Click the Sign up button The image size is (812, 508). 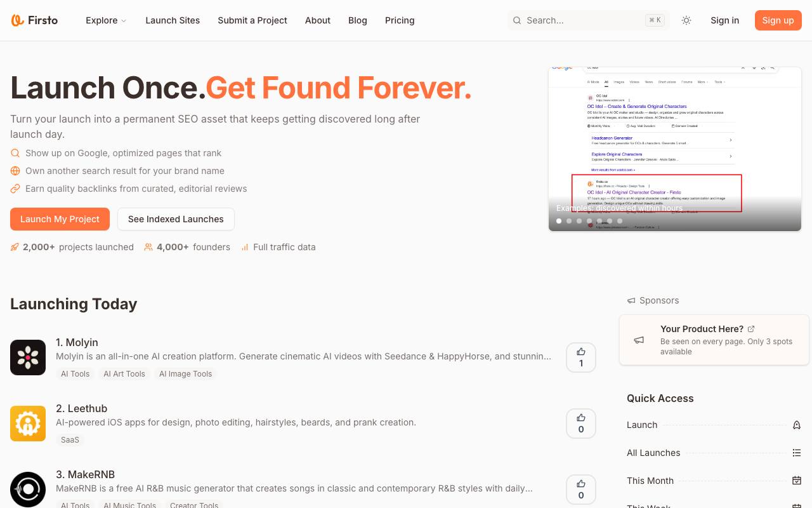[x=778, y=20]
